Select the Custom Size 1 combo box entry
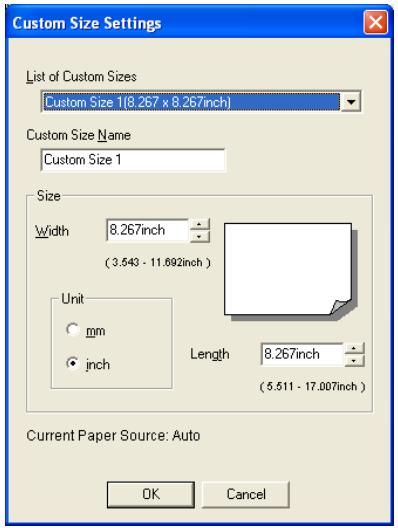The height and width of the screenshot is (528, 398). pyautogui.click(x=191, y=101)
